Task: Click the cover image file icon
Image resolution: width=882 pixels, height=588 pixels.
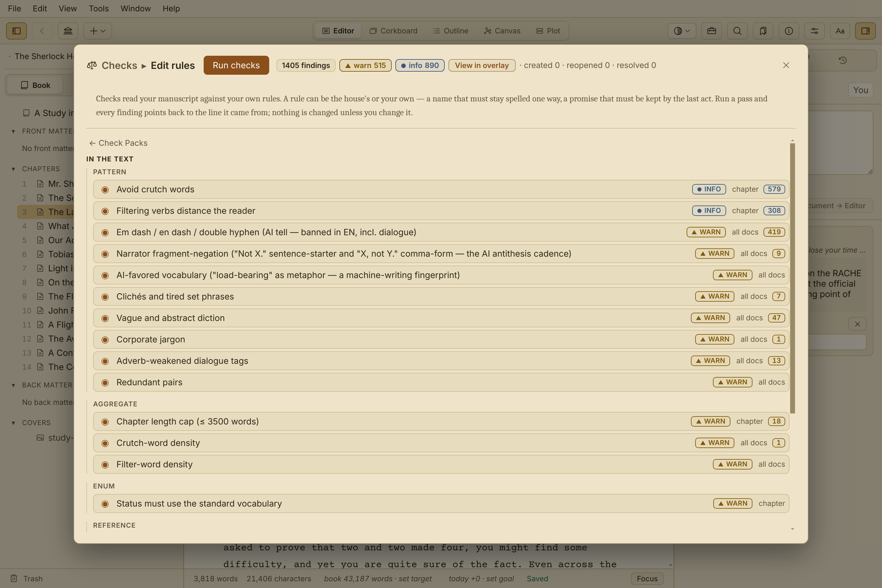Action: [40, 438]
